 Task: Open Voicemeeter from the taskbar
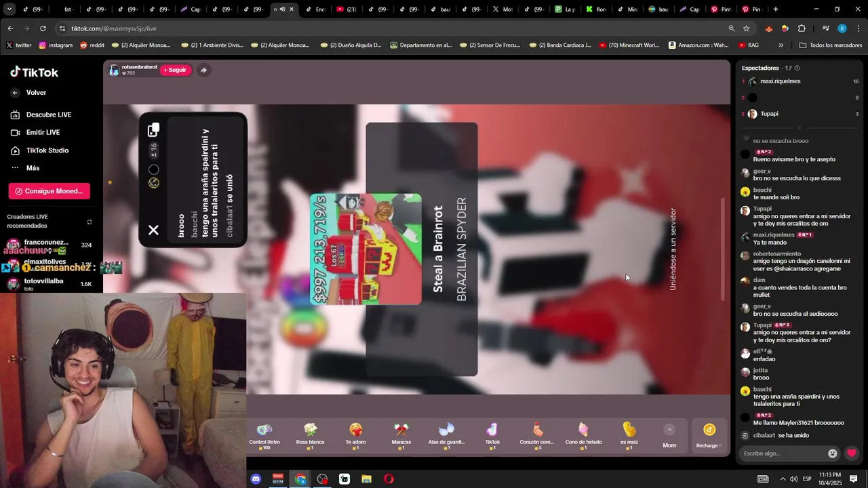point(278,479)
